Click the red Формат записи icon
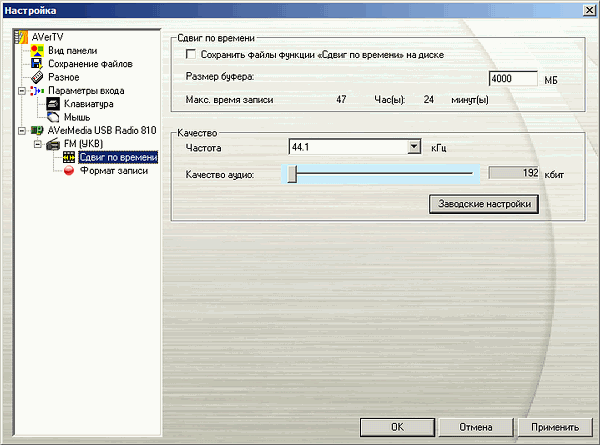Viewport: 600px width, 445px height. 69,171
